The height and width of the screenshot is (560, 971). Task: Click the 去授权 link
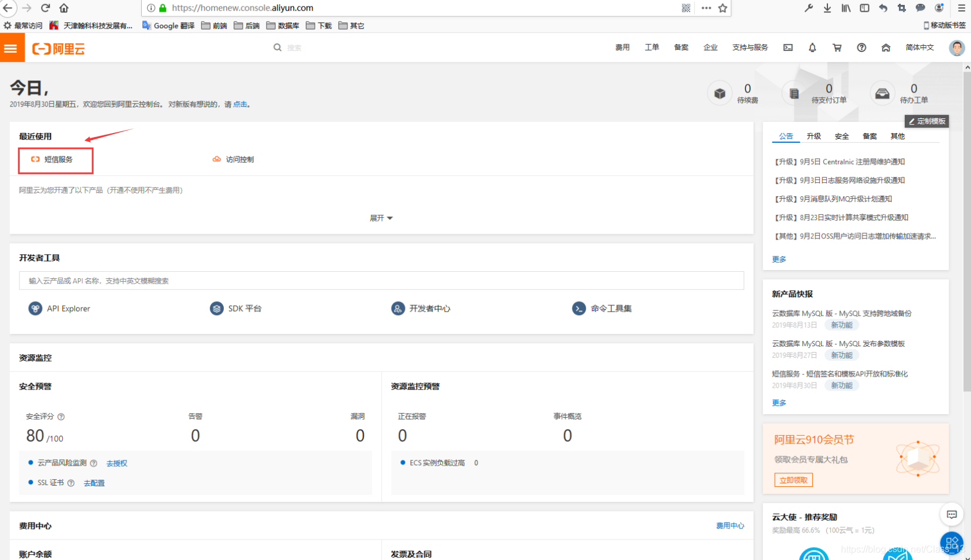(117, 463)
